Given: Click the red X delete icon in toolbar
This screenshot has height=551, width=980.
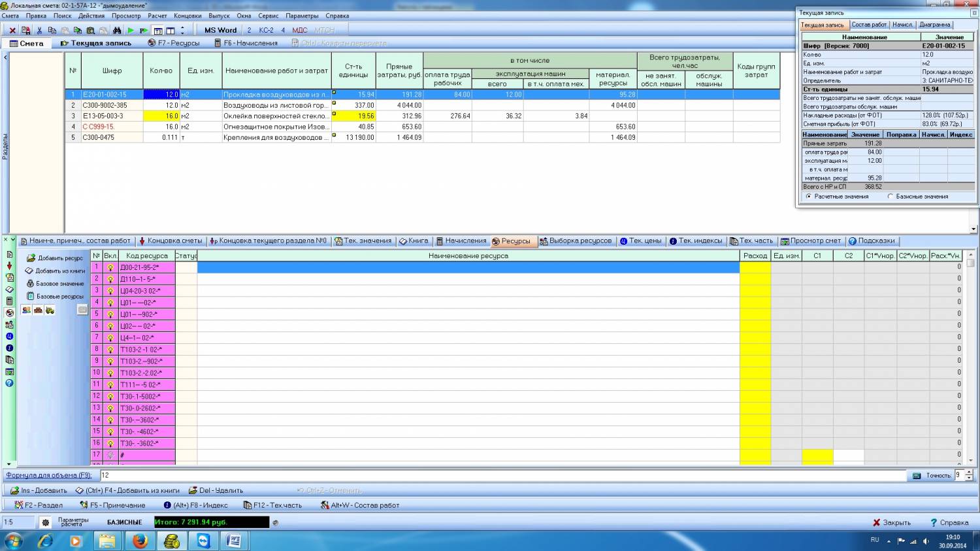Looking at the screenshot, I should [12, 30].
